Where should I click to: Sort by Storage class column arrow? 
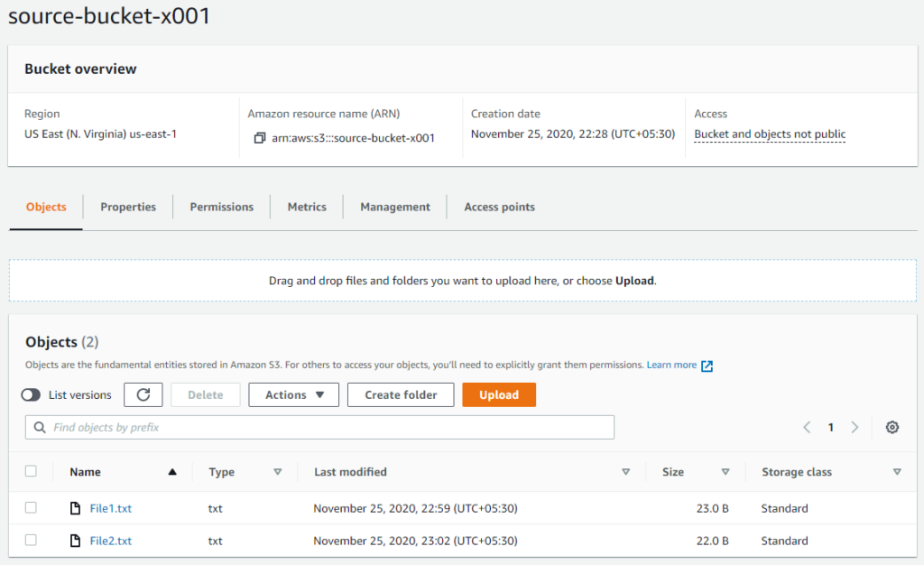(897, 472)
